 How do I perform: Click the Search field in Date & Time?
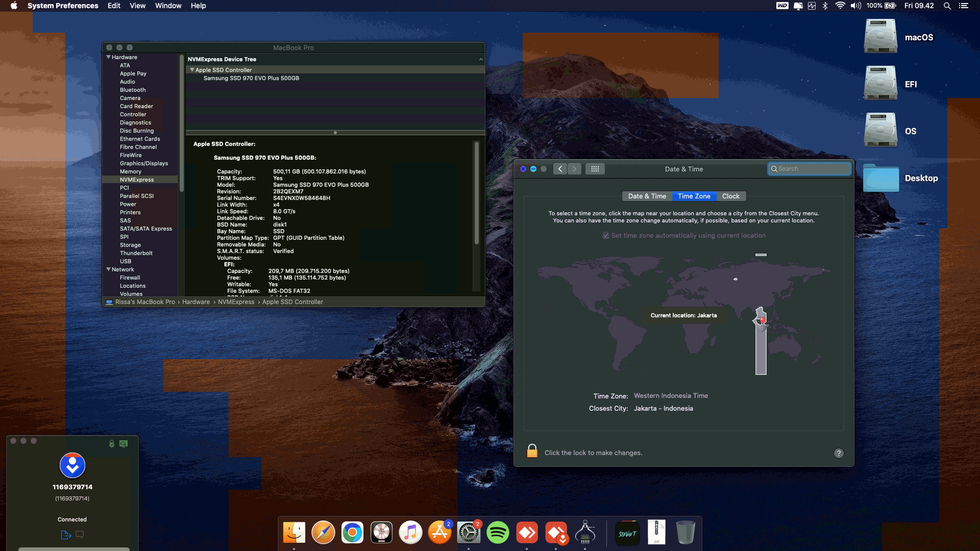(x=810, y=169)
